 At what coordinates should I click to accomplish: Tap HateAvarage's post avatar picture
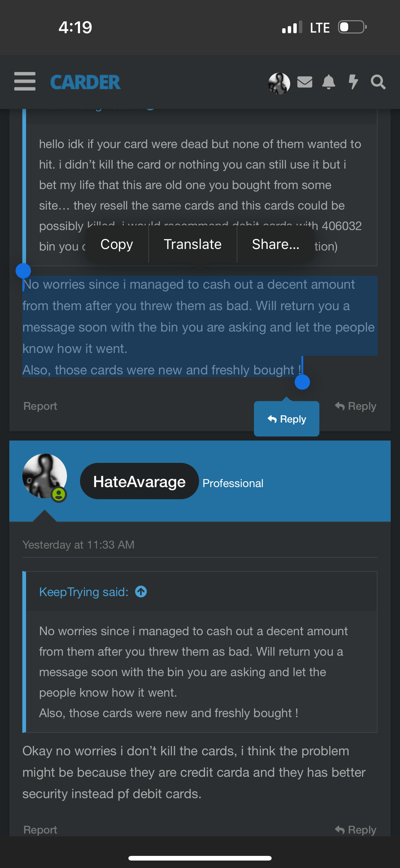tap(44, 476)
